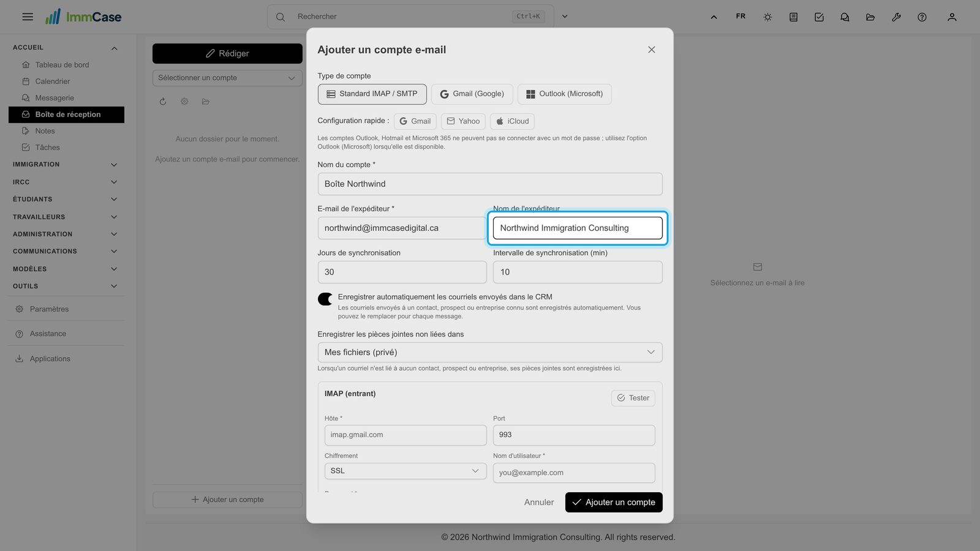Click the inbox folder icon under account selector
Image resolution: width=980 pixels, height=551 pixels.
click(206, 102)
